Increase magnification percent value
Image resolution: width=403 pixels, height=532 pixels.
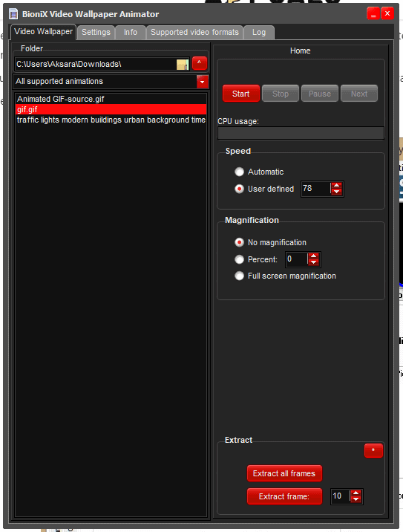(313, 256)
